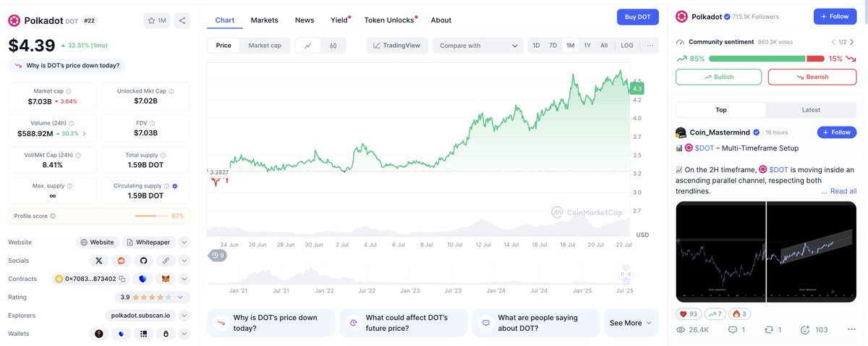Toggle LOG scale on chart
The height and width of the screenshot is (346, 868).
[627, 45]
